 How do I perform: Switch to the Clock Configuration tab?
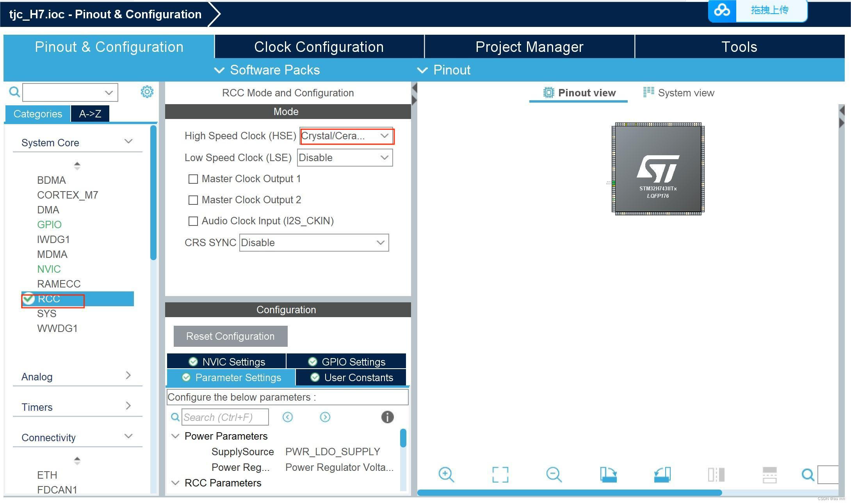tap(319, 46)
